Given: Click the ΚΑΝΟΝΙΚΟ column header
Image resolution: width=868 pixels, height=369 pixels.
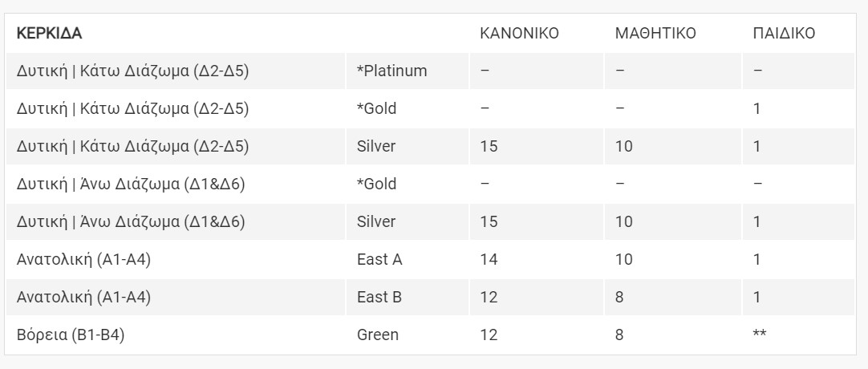Looking at the screenshot, I should (x=519, y=33).
